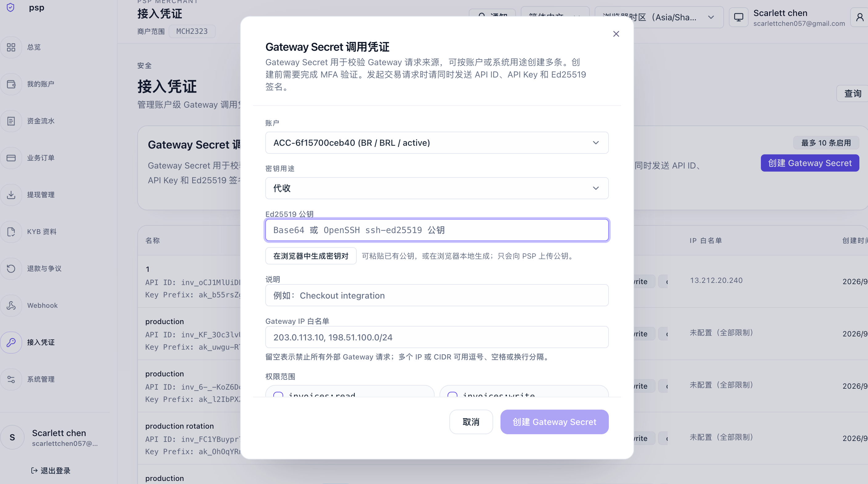This screenshot has width=868, height=484.
Task: Click 取消 to cancel the dialog
Action: click(471, 422)
